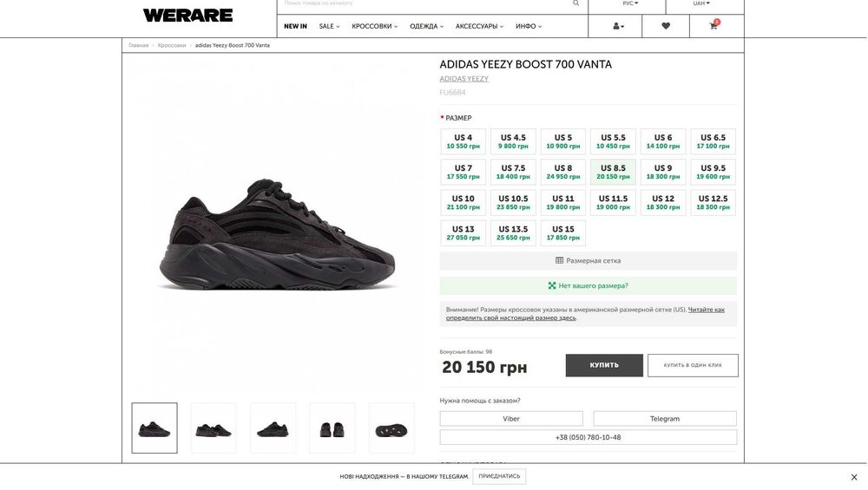Viewport: 868px width, 490px height.
Task: Expand the ИНФО menu
Action: (528, 26)
